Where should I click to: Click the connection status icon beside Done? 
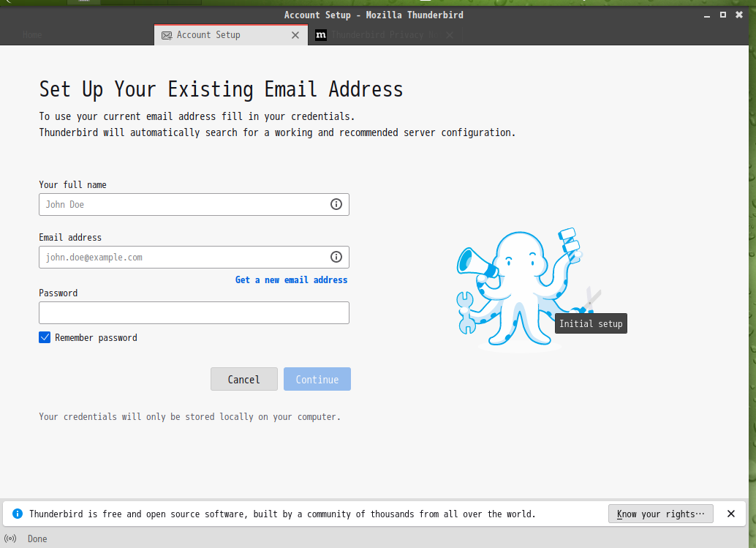pos(10,538)
